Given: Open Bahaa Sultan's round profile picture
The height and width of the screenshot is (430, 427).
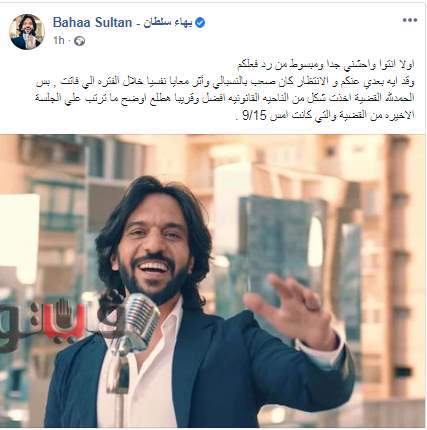Looking at the screenshot, I should (x=27, y=32).
